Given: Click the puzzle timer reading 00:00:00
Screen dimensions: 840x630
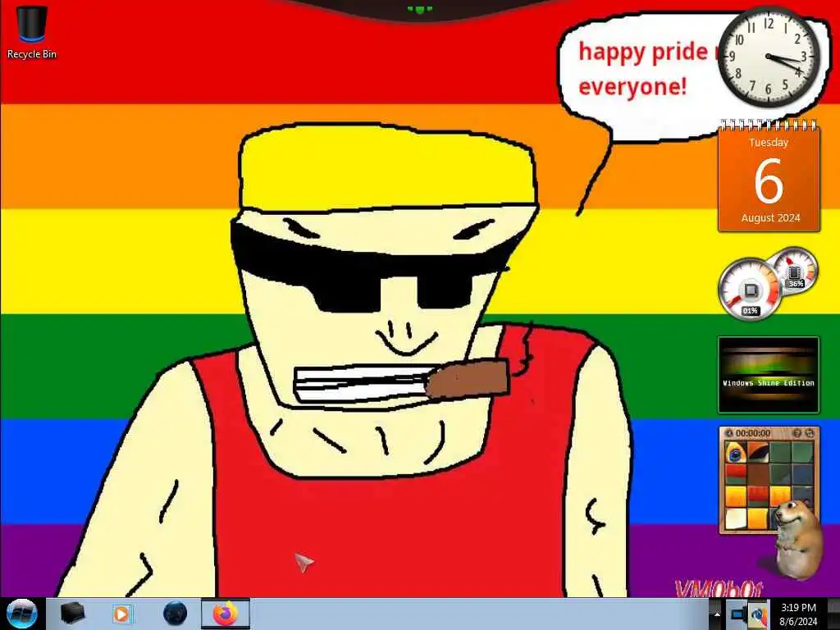Looking at the screenshot, I should pos(753,433).
